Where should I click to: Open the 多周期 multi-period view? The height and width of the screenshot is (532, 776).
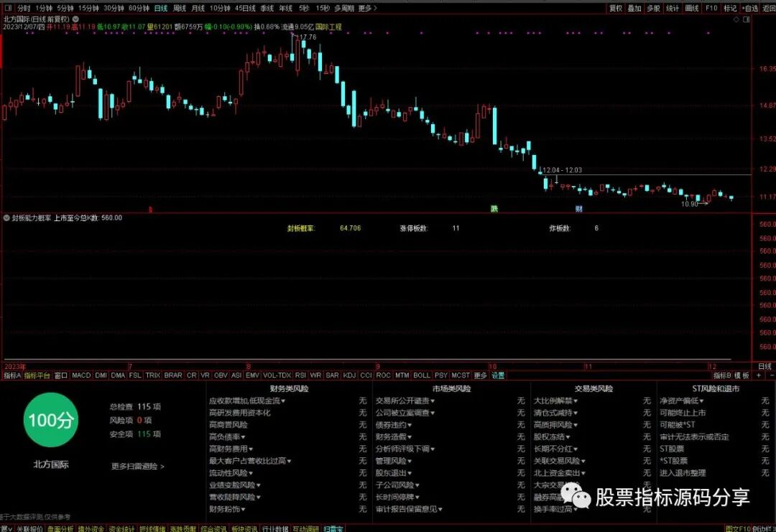point(344,9)
